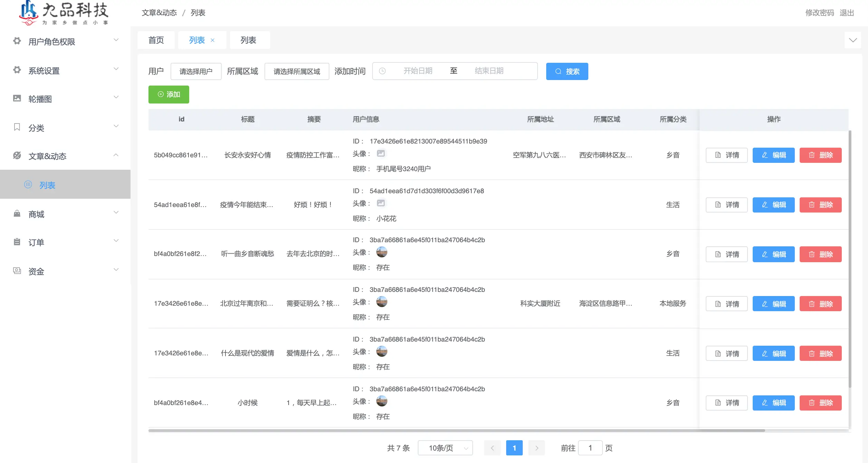
Task: Open the 请选择用户 dropdown
Action: coord(196,71)
